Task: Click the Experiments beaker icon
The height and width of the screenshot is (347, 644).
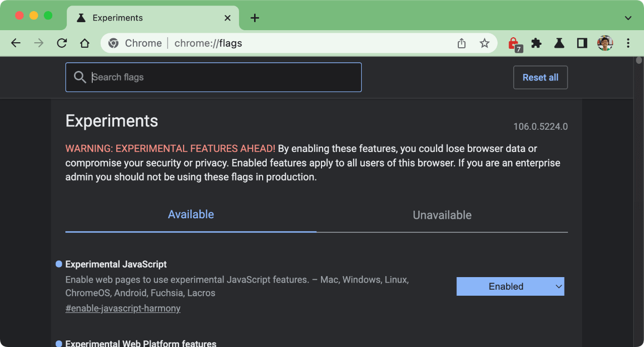Action: [559, 43]
